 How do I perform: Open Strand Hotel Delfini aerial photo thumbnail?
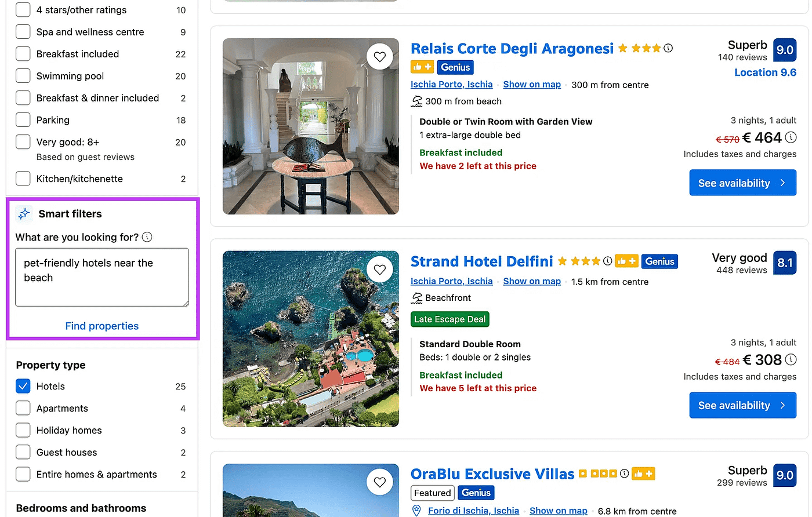click(311, 339)
